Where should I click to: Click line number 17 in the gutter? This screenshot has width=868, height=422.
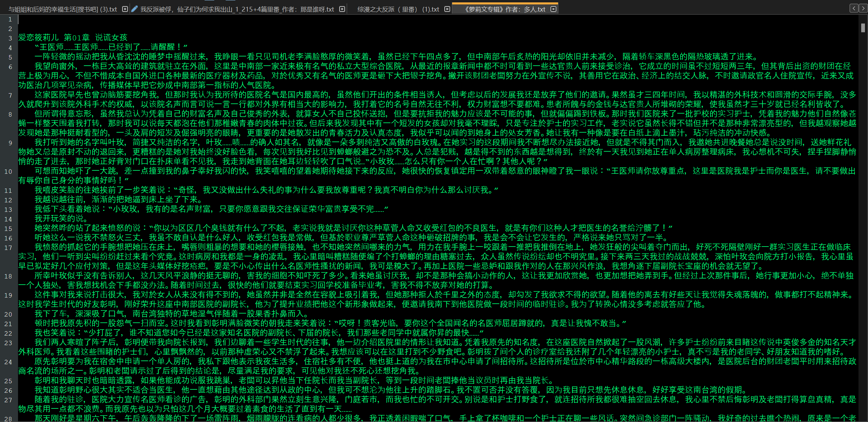tap(9, 248)
